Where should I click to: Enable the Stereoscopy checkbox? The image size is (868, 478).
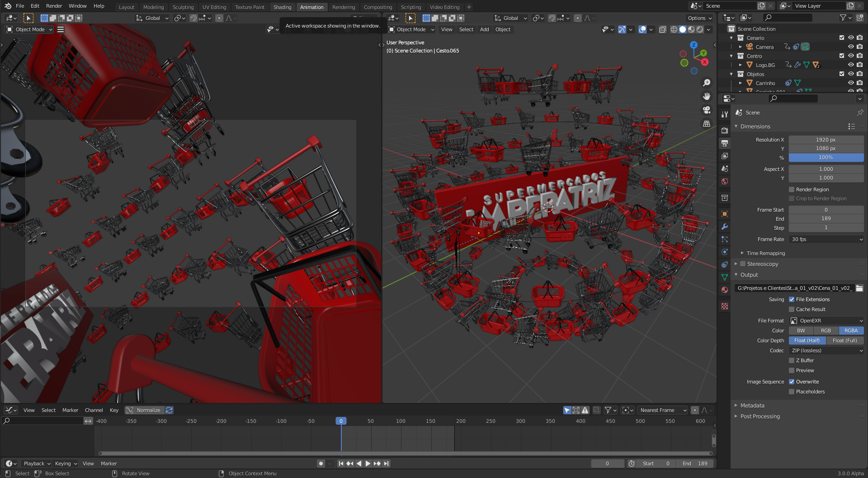click(743, 264)
